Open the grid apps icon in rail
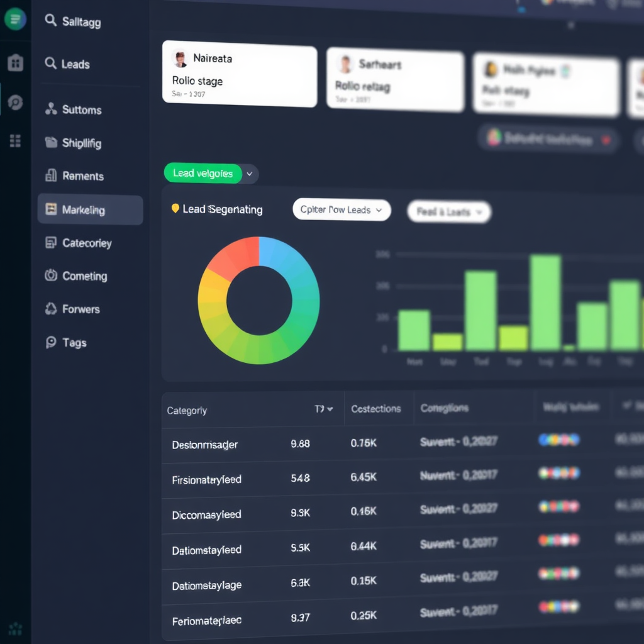 (15, 141)
